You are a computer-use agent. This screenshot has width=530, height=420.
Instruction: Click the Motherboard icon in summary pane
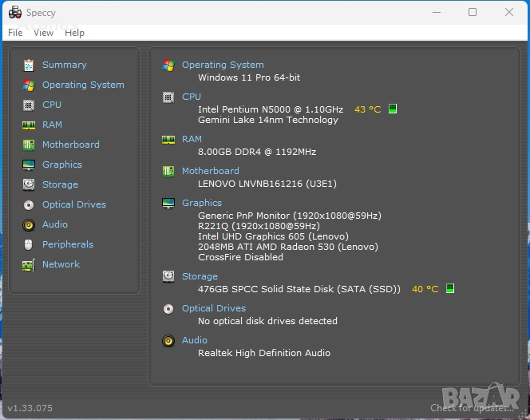[168, 172]
